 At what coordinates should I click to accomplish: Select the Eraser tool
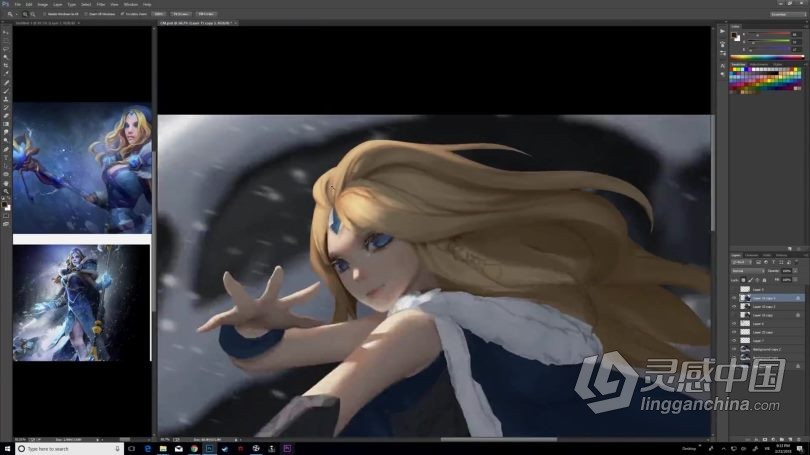[6, 116]
